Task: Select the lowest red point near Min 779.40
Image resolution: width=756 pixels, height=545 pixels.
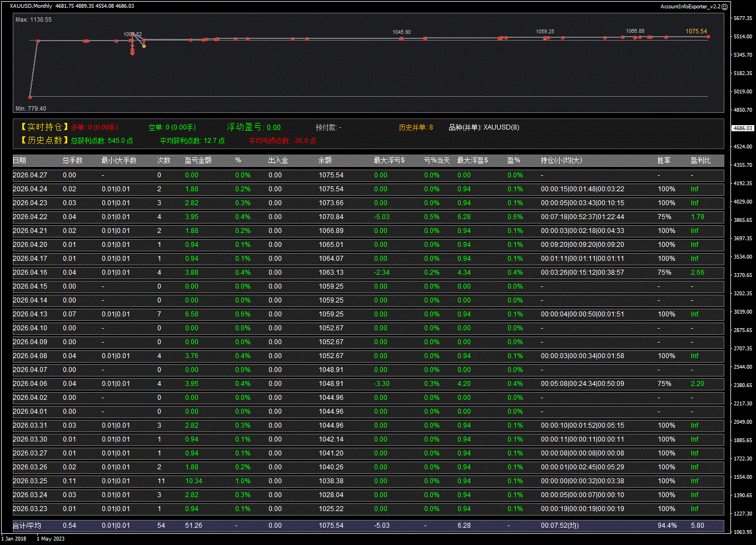Action: [31, 97]
